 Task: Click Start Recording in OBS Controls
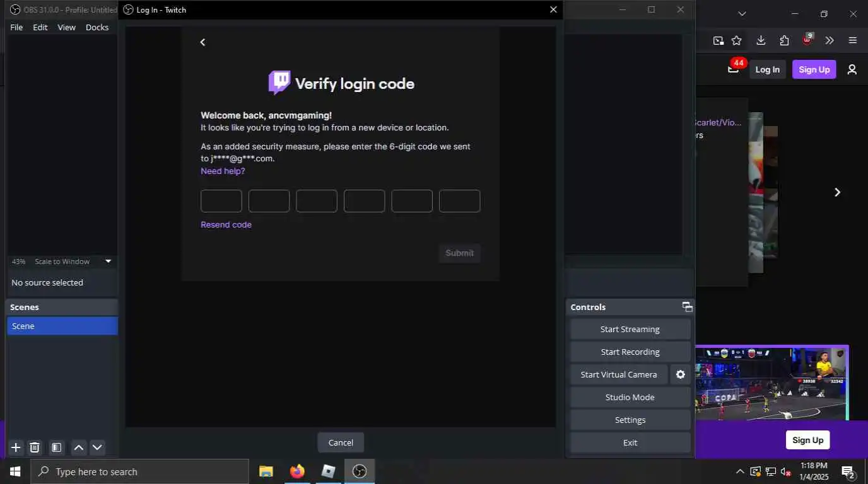pyautogui.click(x=630, y=352)
